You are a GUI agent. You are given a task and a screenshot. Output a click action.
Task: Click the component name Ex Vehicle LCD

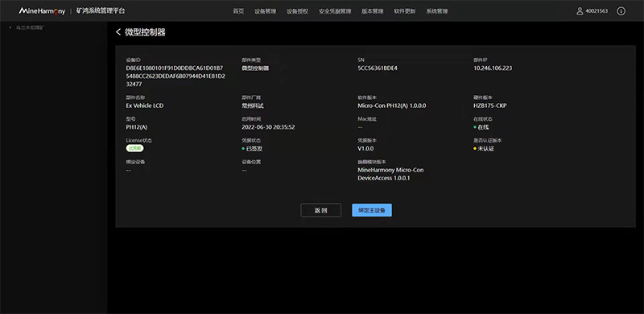(x=145, y=105)
